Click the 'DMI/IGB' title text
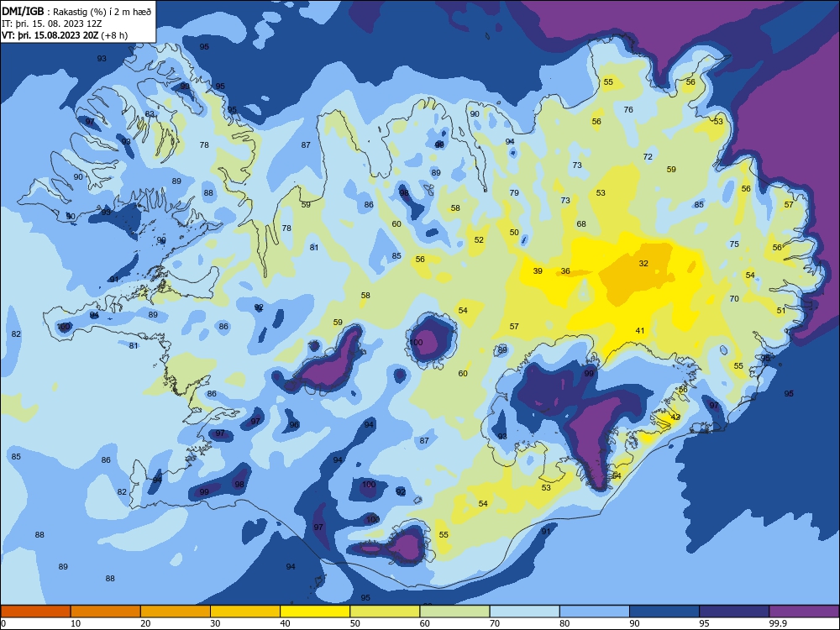Screen dimensions: 840x630 tap(23, 12)
